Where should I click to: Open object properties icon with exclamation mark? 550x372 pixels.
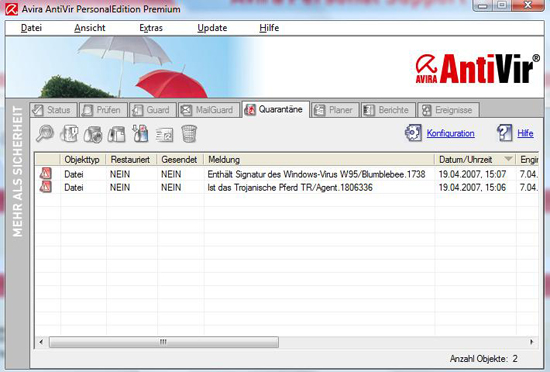point(69,134)
